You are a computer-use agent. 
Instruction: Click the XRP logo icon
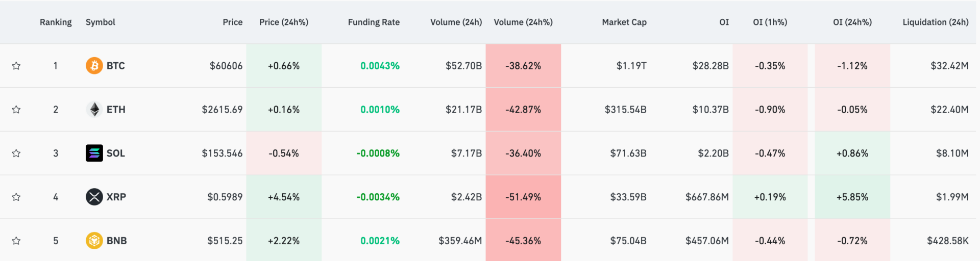coord(94,197)
